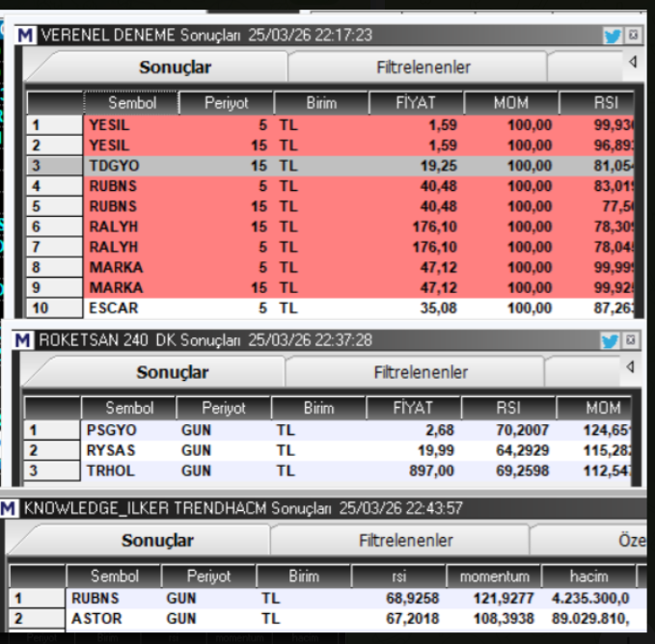Screen dimensions: 655x644
Task: Click the M logo icon of ROKETSAN 240 DK window
Action: (x=22, y=340)
